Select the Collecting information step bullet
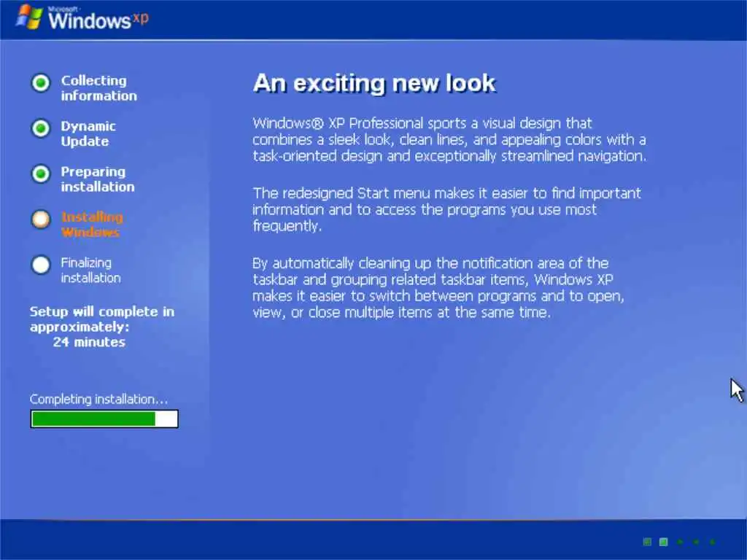747x560 pixels. [x=41, y=83]
